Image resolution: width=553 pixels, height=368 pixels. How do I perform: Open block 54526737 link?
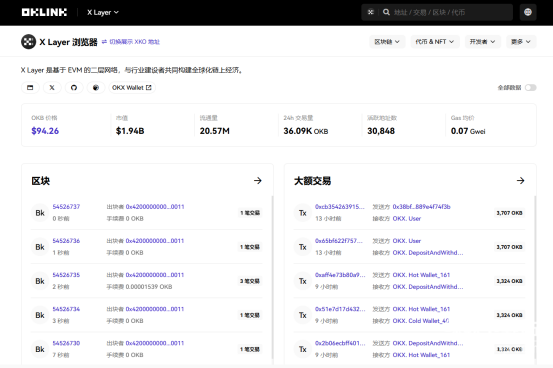(66, 207)
